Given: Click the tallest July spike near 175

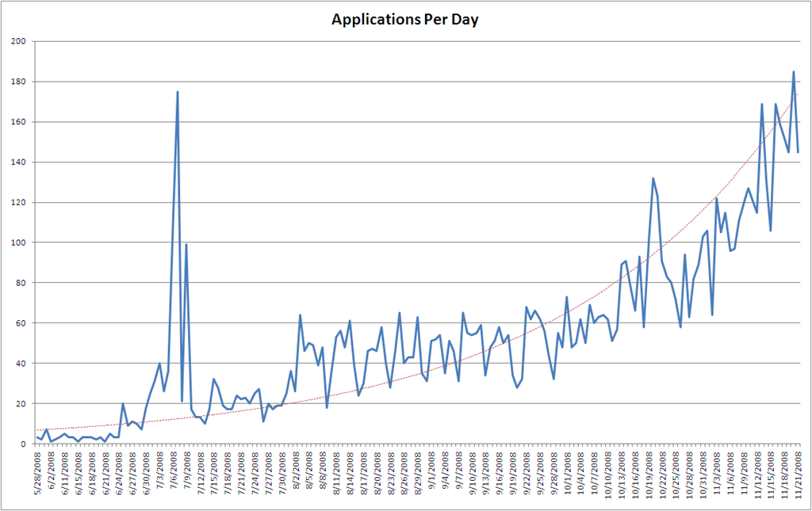Looking at the screenshot, I should coord(178,92).
